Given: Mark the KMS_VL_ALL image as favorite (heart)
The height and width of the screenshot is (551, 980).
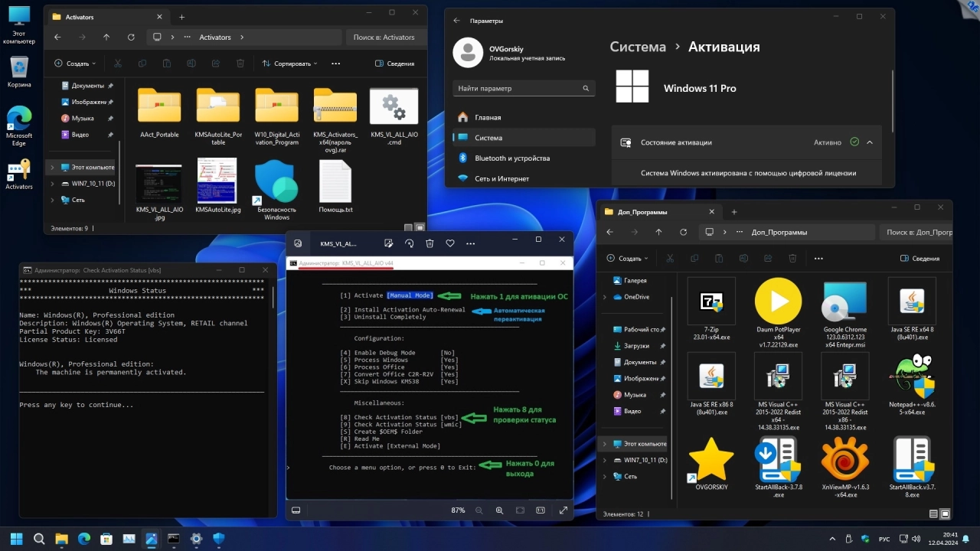Looking at the screenshot, I should click(x=450, y=243).
